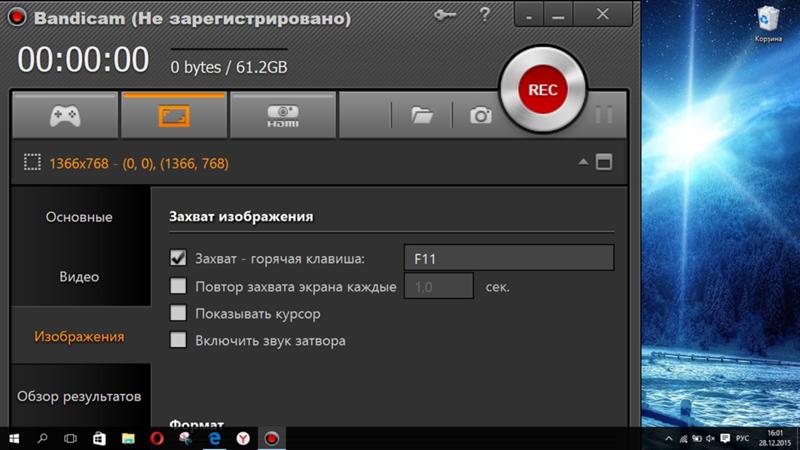Click the 00:00:00 recording timer

[83, 60]
